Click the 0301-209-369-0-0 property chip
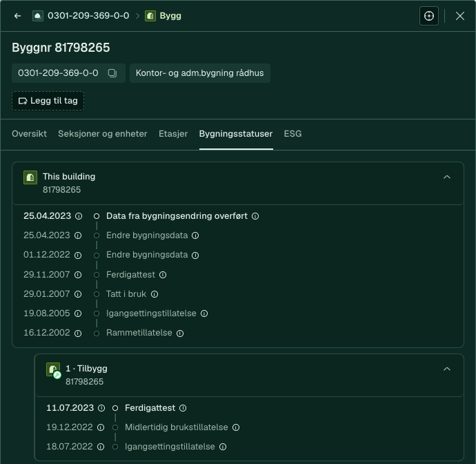The height and width of the screenshot is (464, 476). click(x=68, y=73)
